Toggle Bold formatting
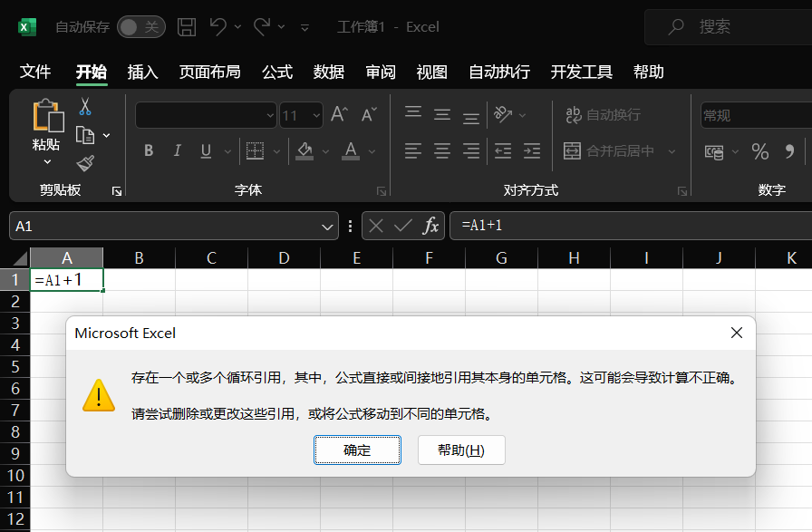Image resolution: width=812 pixels, height=532 pixels. click(x=149, y=150)
